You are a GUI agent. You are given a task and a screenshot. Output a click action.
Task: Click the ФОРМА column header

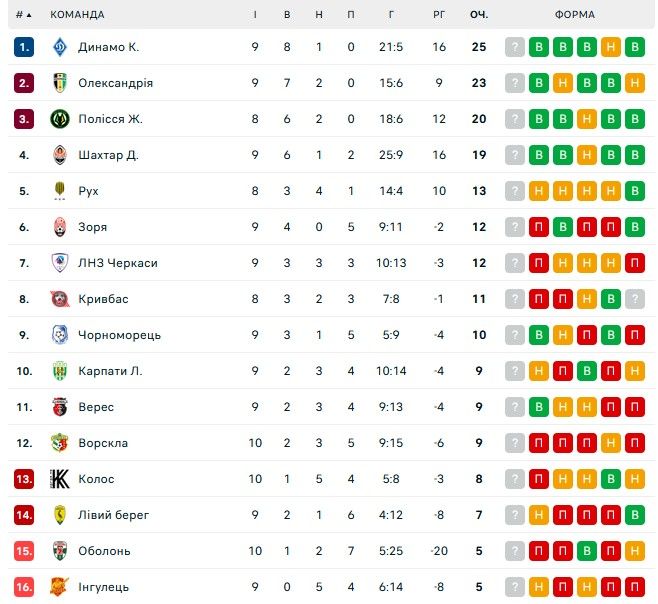pyautogui.click(x=574, y=15)
